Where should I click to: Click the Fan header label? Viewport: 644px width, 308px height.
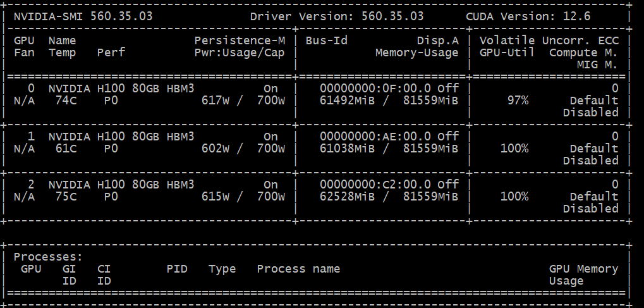tap(24, 52)
